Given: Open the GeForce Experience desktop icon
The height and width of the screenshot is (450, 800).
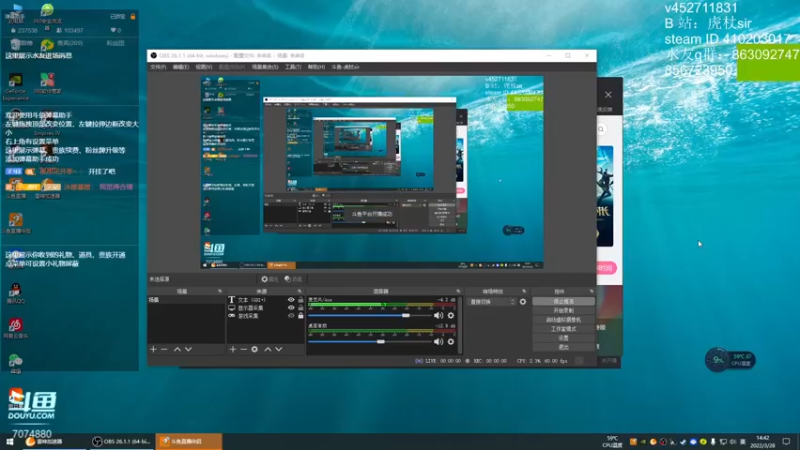Looking at the screenshot, I should (x=15, y=86).
